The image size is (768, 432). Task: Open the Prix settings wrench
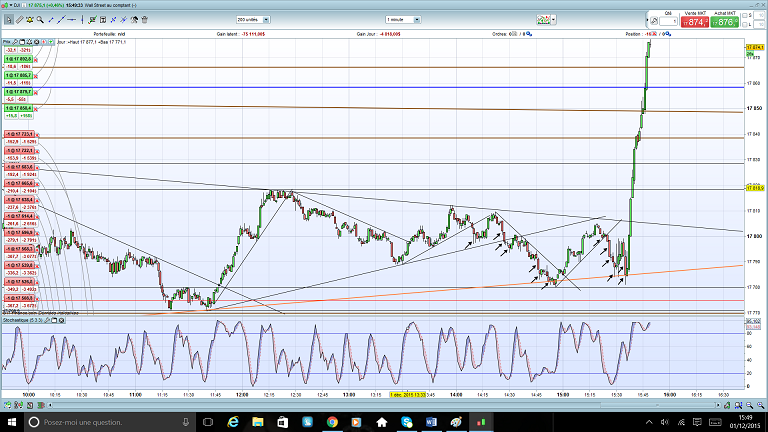(15, 42)
